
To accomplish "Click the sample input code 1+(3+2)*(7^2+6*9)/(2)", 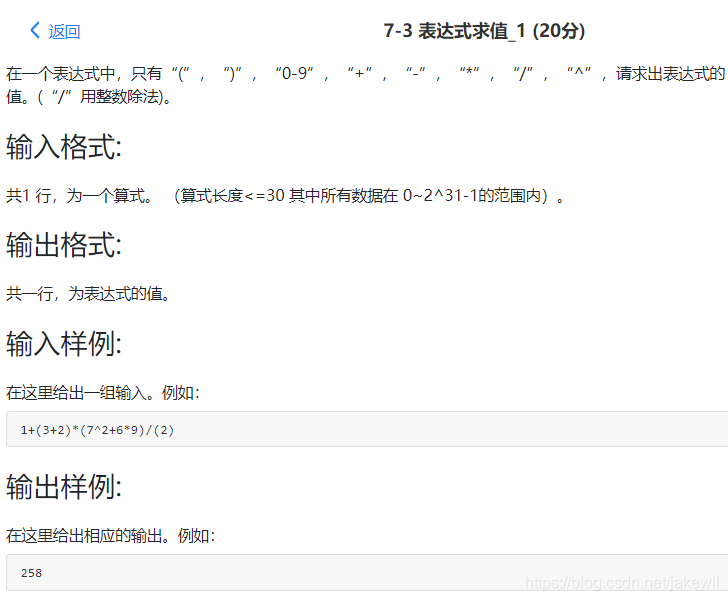I will pos(97,430).
